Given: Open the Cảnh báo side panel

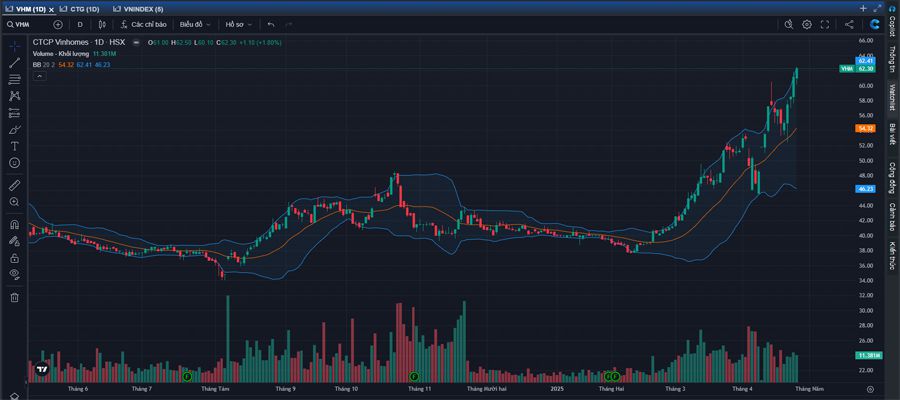Looking at the screenshot, I should coord(893,217).
